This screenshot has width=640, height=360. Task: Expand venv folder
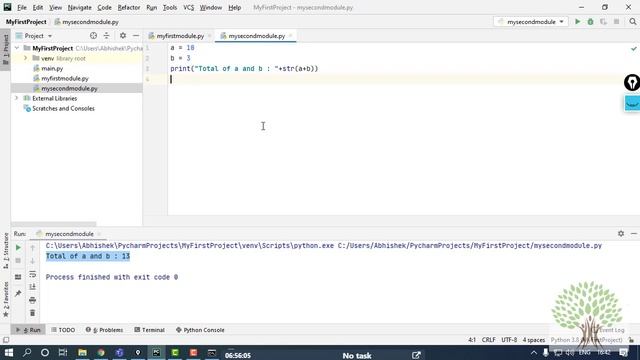point(25,58)
